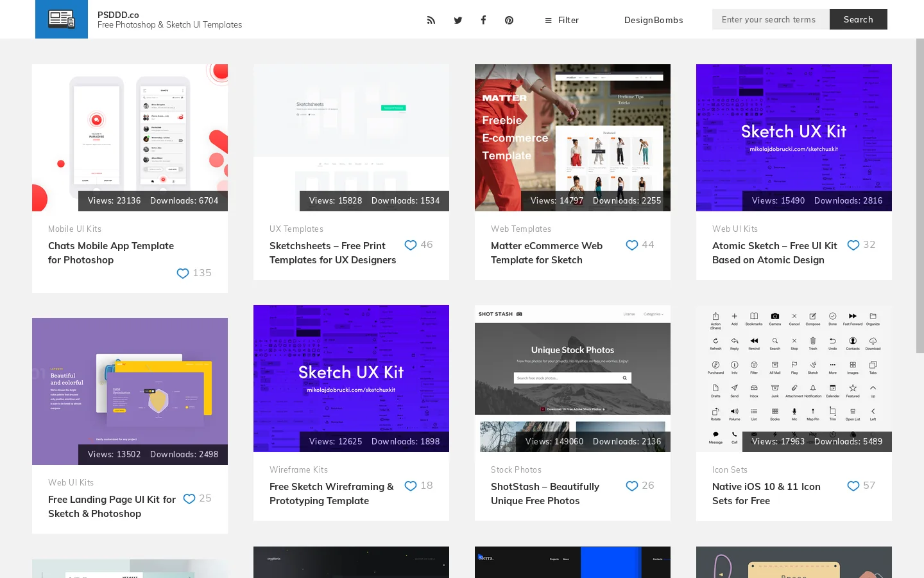Open the Wireframe Kits card's Sketch UX Kit thumbnail
The image size is (924, 578).
(351, 378)
